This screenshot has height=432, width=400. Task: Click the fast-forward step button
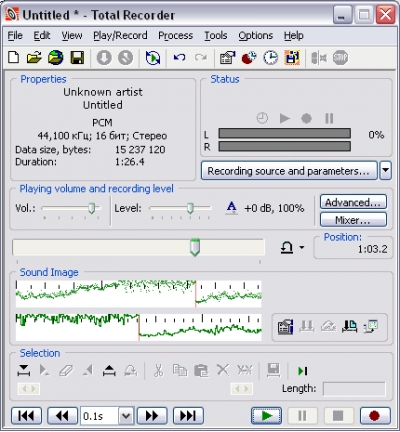152,416
